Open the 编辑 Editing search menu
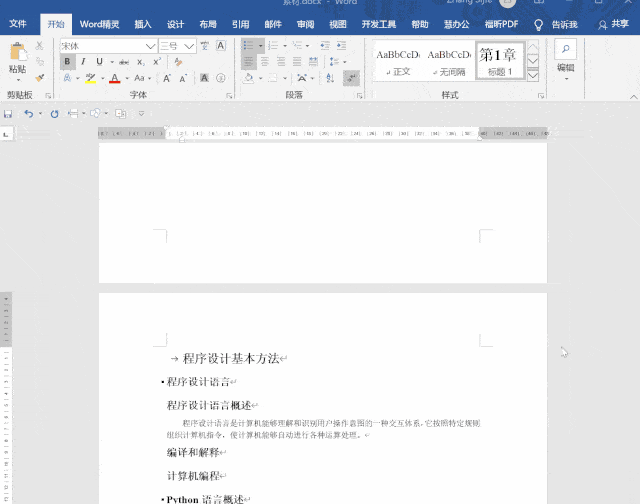Viewport: 640px width, 504px height. (565, 59)
